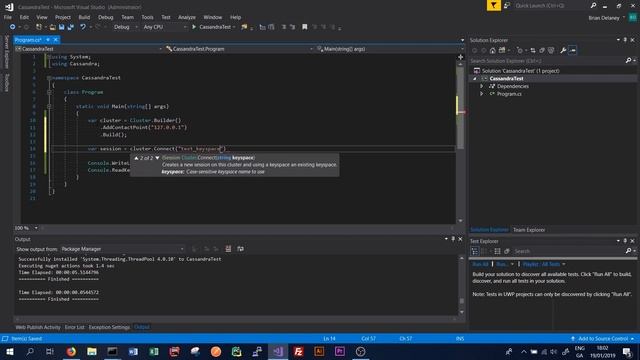The width and height of the screenshot is (640, 360).
Task: Click the Navigate Backward toolbar icon
Action: click(12, 27)
